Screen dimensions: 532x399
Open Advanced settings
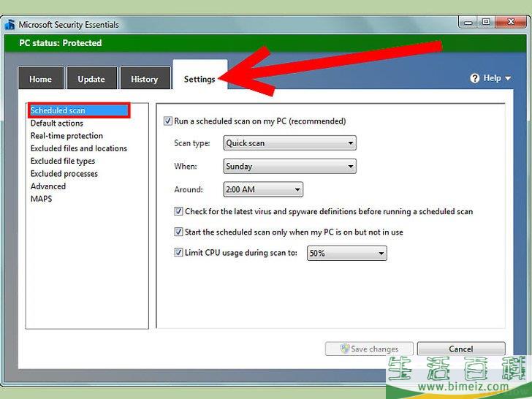click(48, 186)
